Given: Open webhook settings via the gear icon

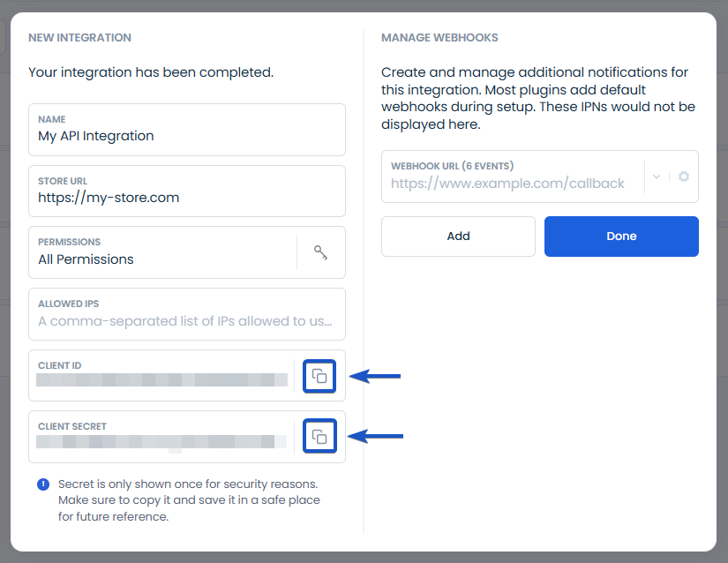Looking at the screenshot, I should point(683,176).
